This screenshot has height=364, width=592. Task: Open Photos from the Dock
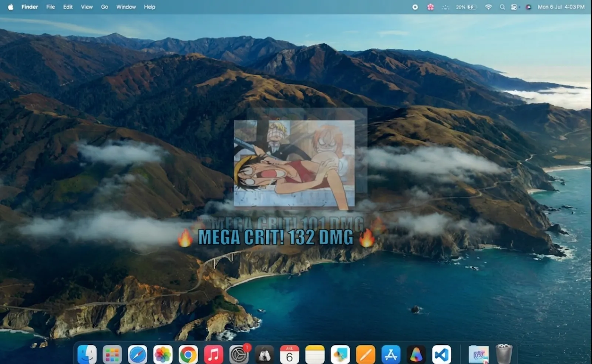click(x=163, y=354)
